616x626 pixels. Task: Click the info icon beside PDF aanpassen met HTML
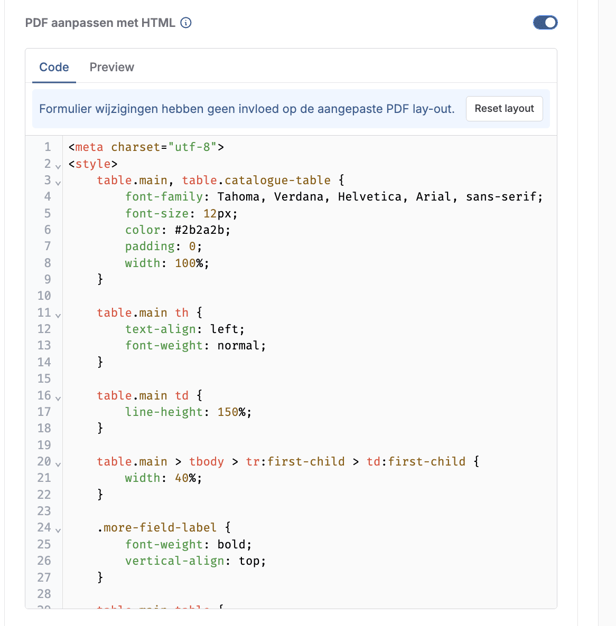[x=186, y=23]
